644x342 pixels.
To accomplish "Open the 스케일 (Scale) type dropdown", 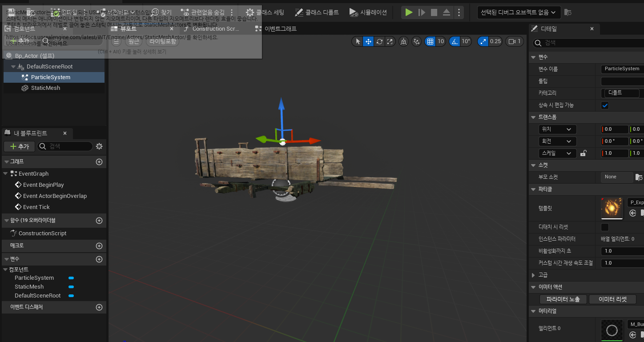I will [557, 153].
